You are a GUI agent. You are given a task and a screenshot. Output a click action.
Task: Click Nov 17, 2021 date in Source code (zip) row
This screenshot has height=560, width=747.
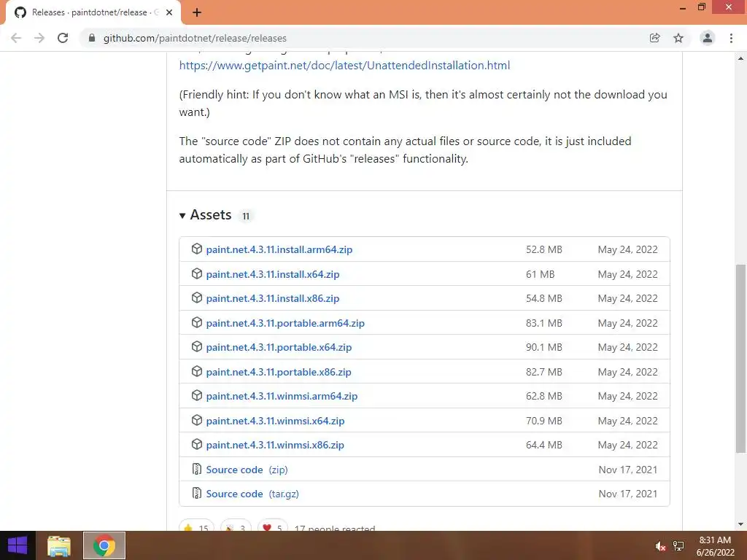(x=628, y=470)
